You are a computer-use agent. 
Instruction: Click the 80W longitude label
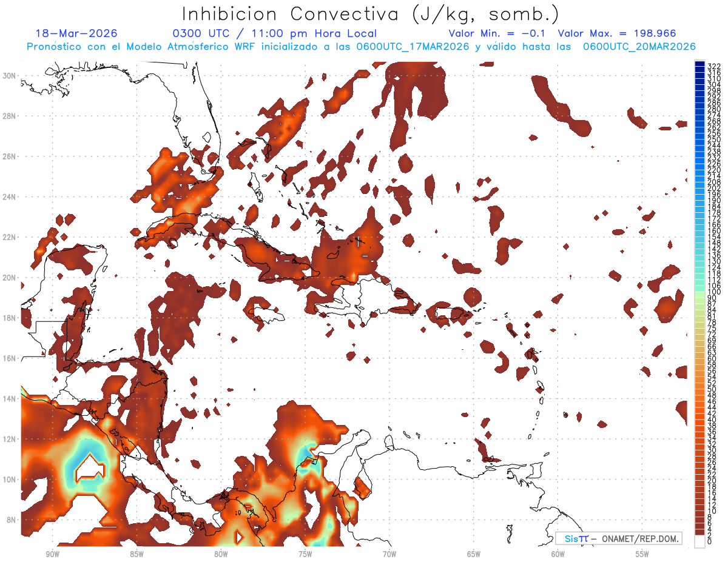coord(221,554)
